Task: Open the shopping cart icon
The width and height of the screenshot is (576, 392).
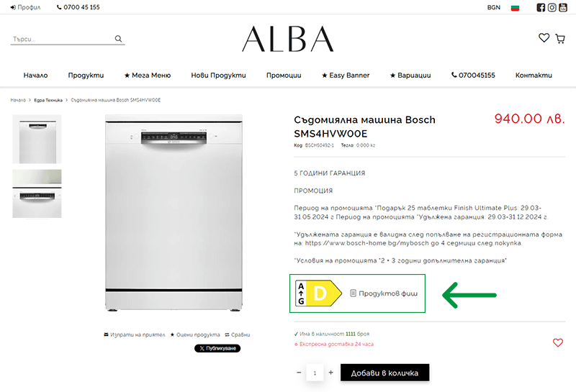Action: pos(560,39)
